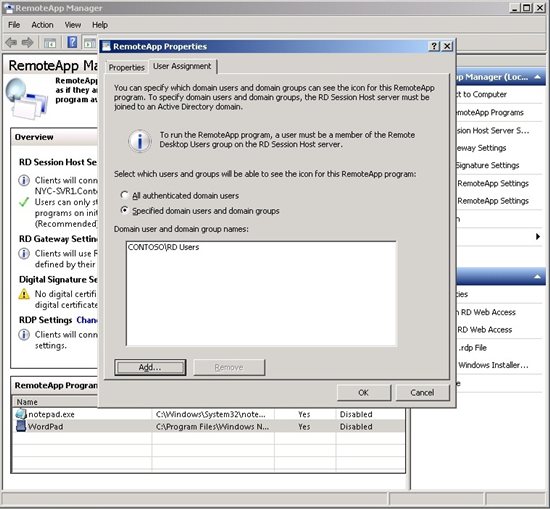Click the blue Help question mark toolbar icon
Viewport: 550px width, 509px height.
coord(72,42)
